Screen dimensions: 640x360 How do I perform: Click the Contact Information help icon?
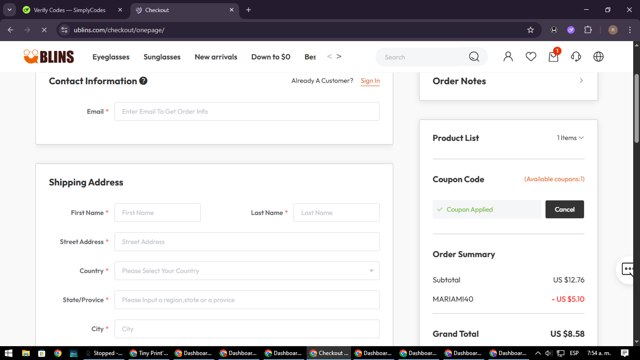(x=143, y=81)
